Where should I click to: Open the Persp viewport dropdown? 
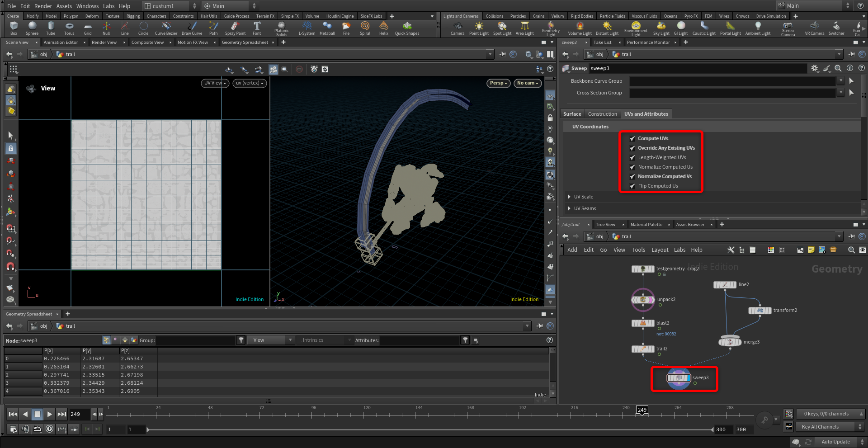[x=499, y=83]
